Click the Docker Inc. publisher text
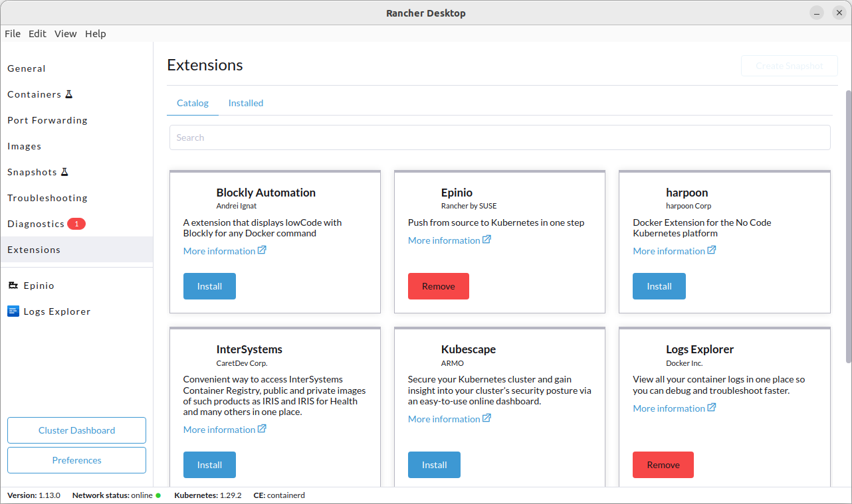The height and width of the screenshot is (504, 852). 685,363
